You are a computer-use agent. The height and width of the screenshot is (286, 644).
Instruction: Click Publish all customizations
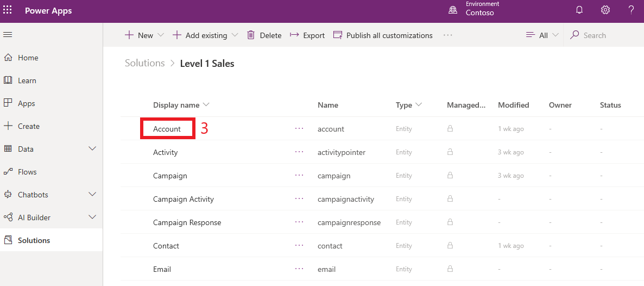[x=383, y=35]
